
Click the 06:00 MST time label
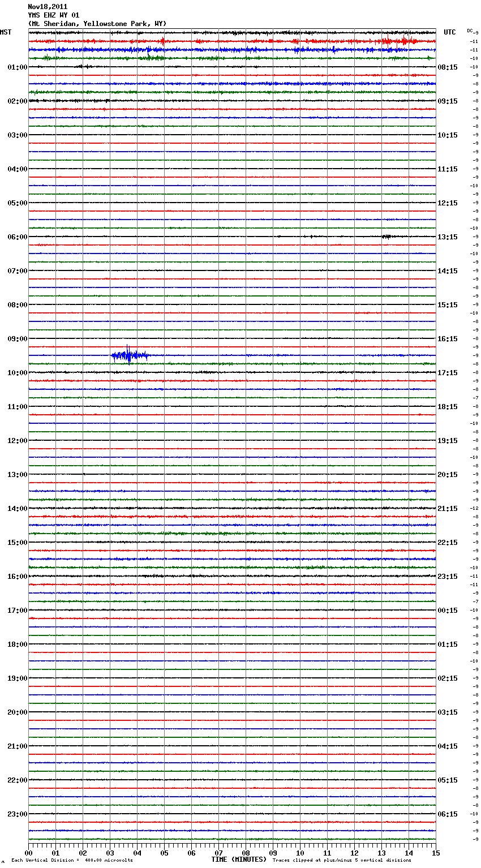click(18, 237)
